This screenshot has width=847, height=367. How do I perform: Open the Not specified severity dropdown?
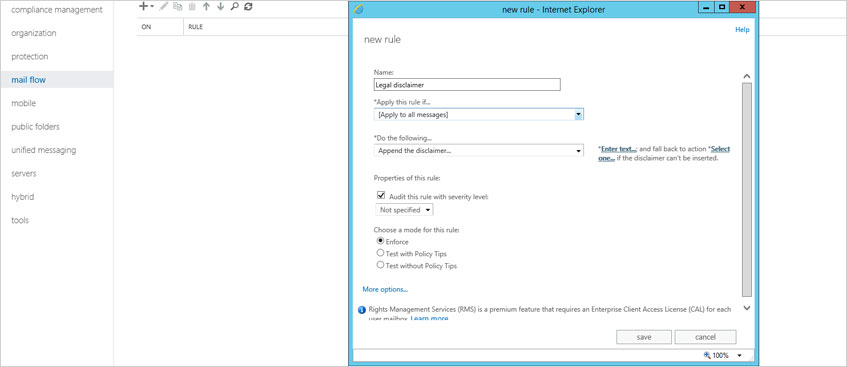[x=404, y=210]
